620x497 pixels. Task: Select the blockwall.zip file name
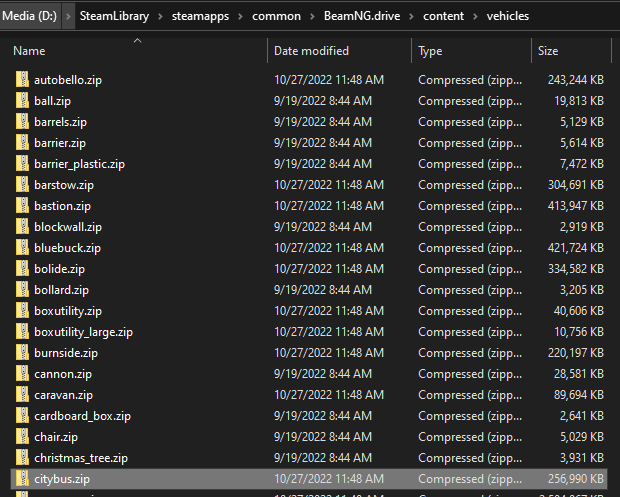[68, 227]
